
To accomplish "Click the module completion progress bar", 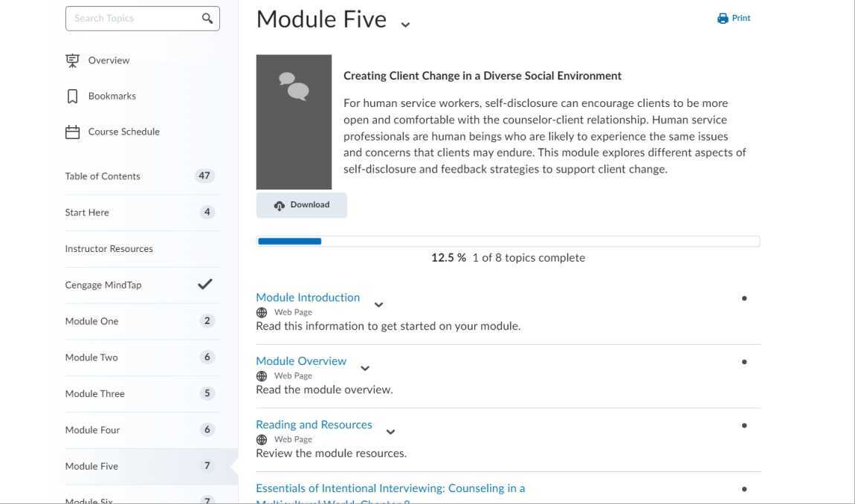I will coord(508,241).
